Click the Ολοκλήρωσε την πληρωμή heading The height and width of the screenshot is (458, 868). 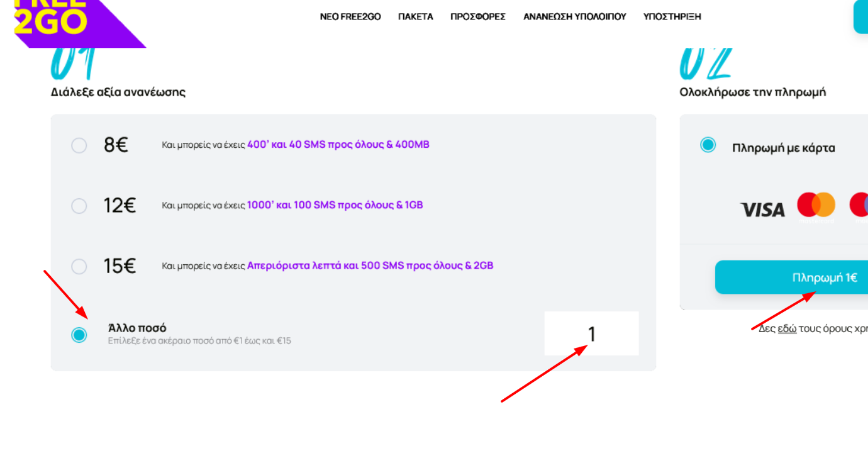(x=753, y=92)
